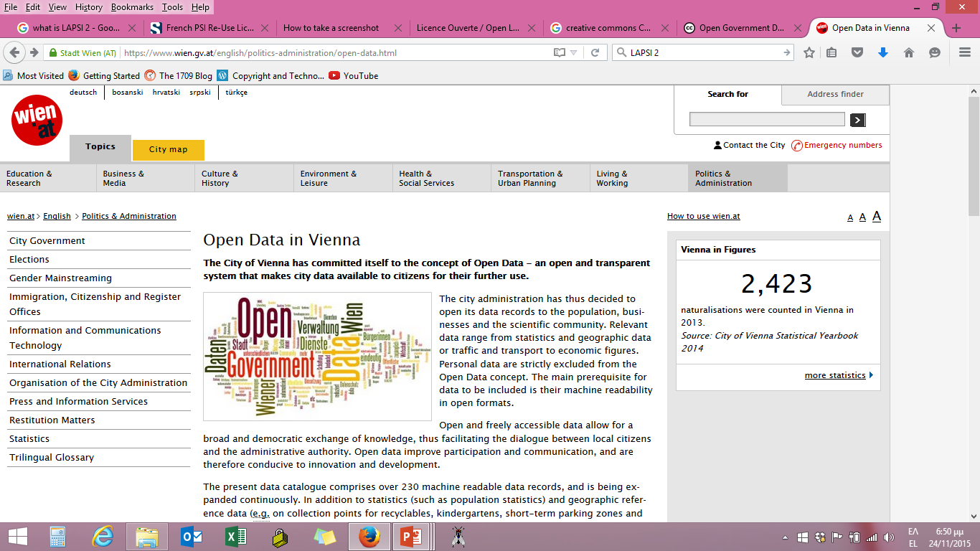Click the Emergency numbers link
The image size is (980, 551).
point(837,145)
